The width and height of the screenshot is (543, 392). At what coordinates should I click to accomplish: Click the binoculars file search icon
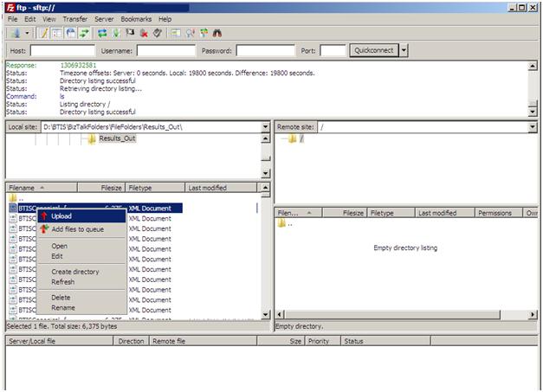[217, 33]
